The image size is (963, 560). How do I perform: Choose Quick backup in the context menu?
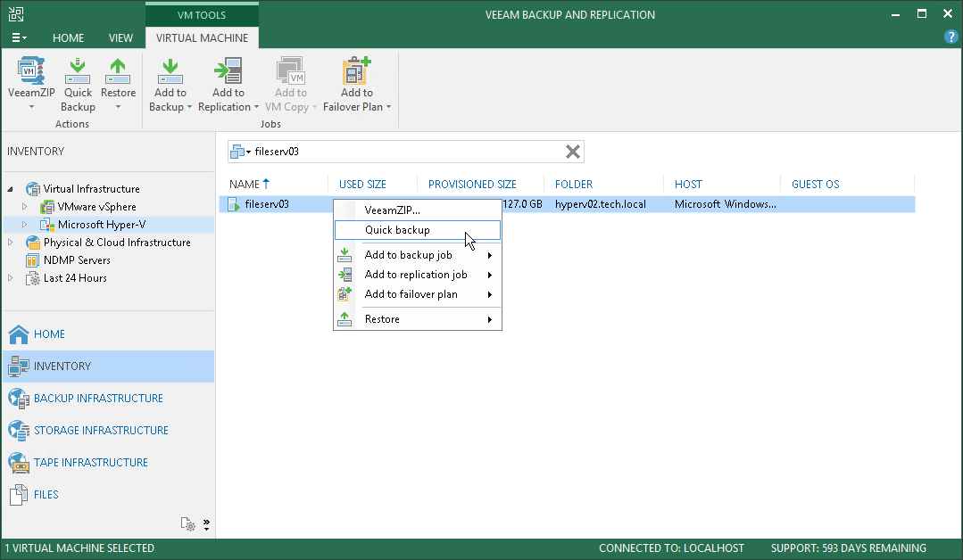pos(418,230)
